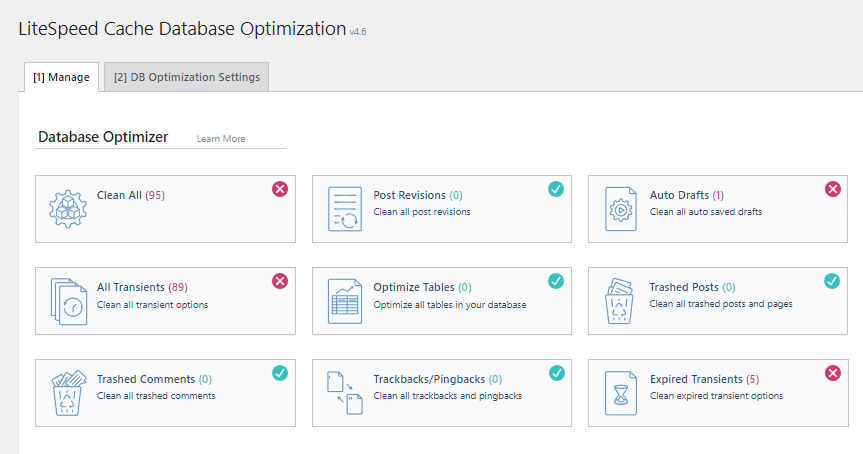Click red X status on Clean All
Viewport: 863px width, 454px height.
(280, 189)
